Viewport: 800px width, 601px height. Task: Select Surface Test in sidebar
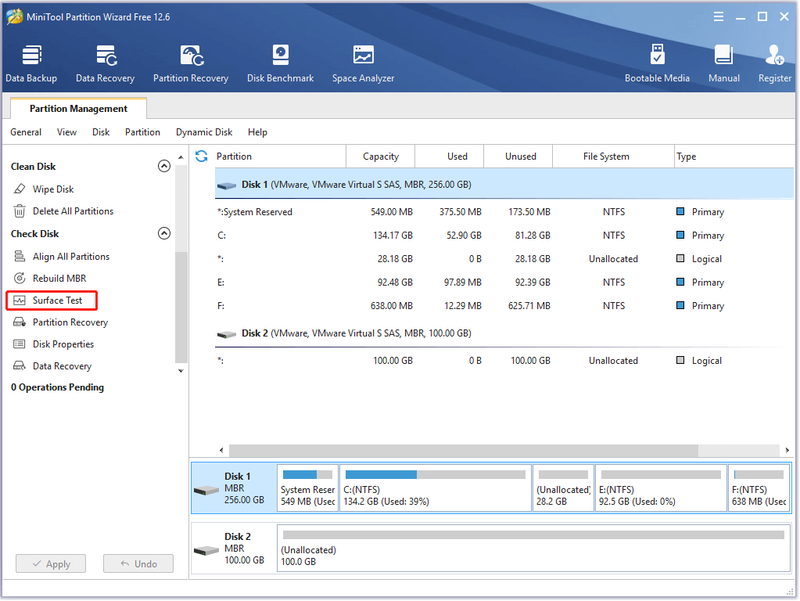tap(52, 300)
